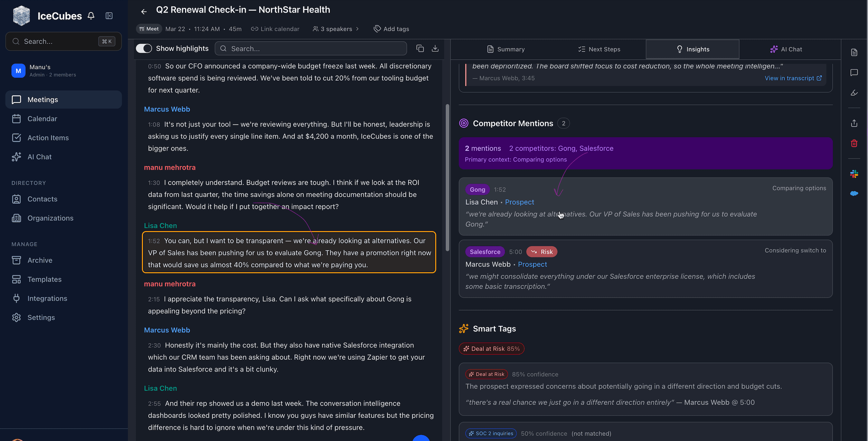The width and height of the screenshot is (868, 441).
Task: Open Lisa Chen's Prospect profile link
Action: [519, 202]
